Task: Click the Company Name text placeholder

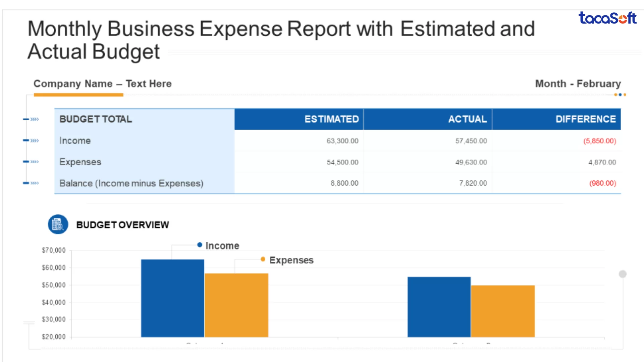Action: [102, 84]
